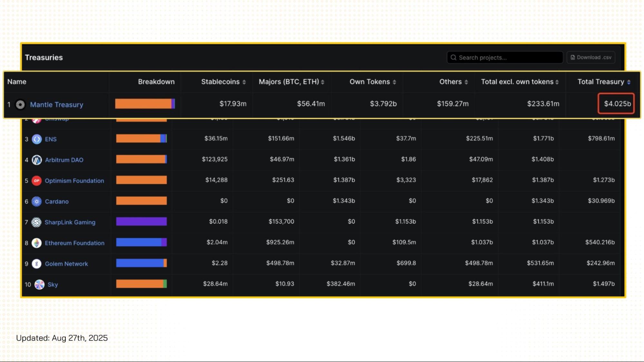Screen dimensions: 644x362
Task: Click Mantle majors value $56.41m
Action: [311, 104]
